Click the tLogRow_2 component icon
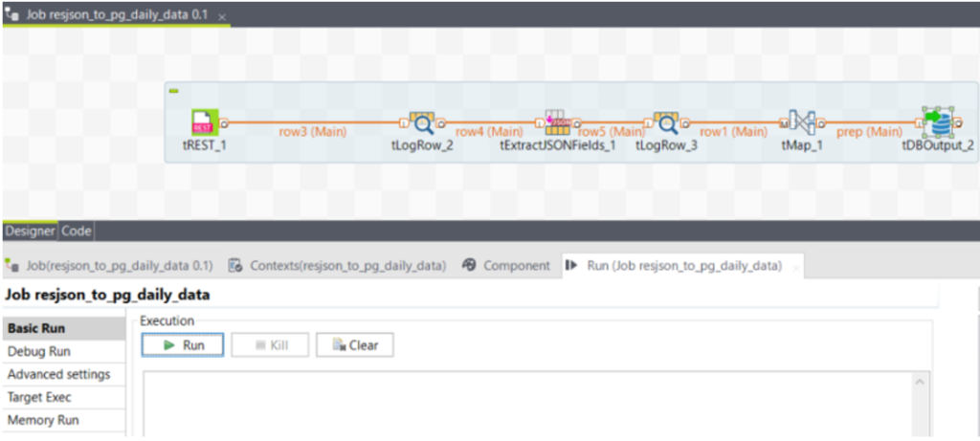980x441 pixels. click(x=422, y=122)
